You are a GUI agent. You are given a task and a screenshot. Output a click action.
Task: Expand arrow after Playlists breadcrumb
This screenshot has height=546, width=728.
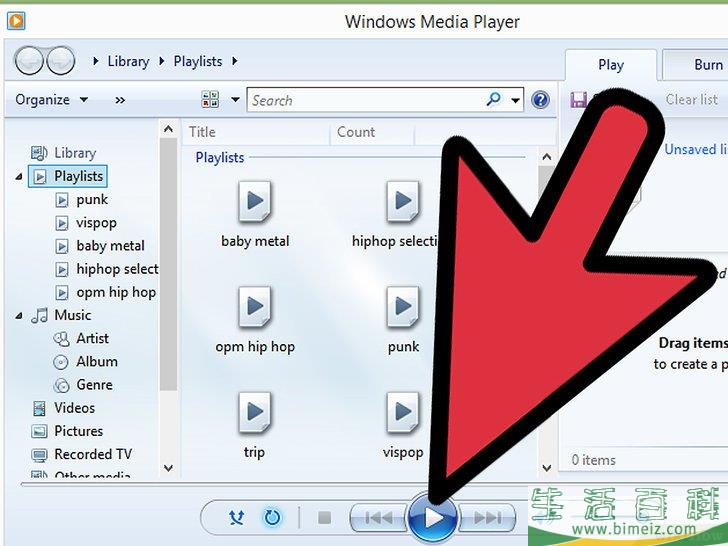(234, 61)
